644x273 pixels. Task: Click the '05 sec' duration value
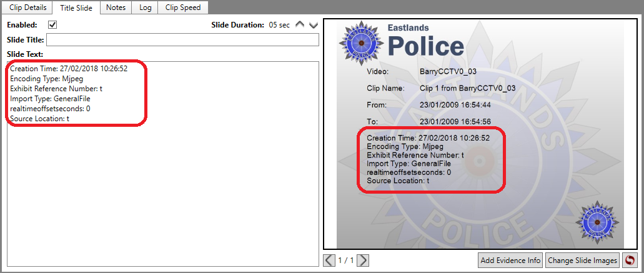(x=279, y=25)
